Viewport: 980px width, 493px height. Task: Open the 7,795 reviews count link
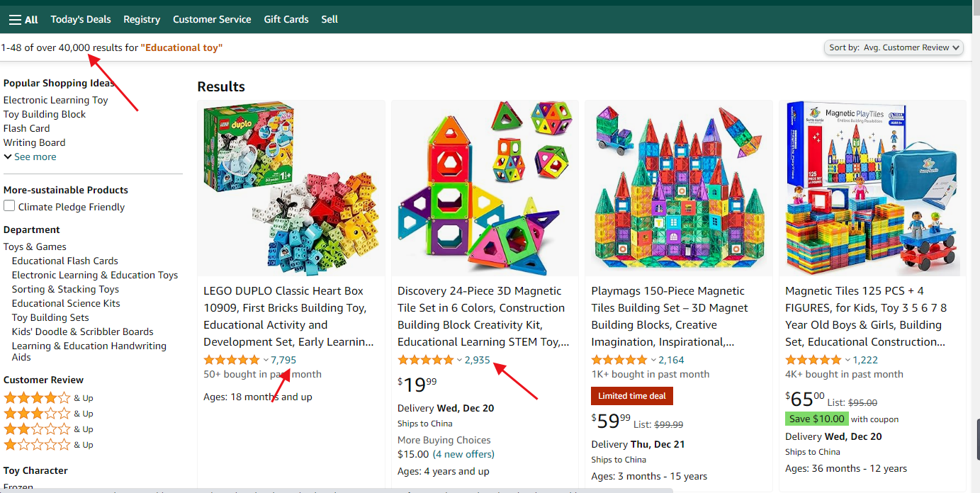click(283, 360)
